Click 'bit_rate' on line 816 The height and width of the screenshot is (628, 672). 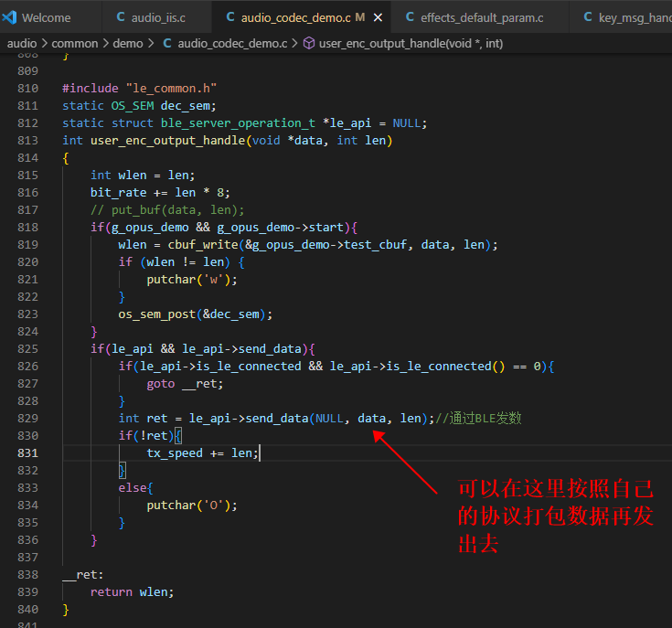118,193
